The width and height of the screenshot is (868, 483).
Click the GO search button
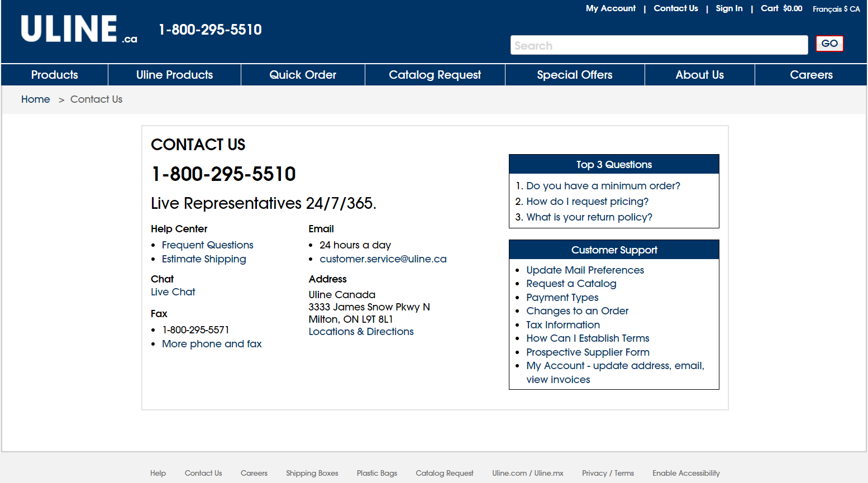tap(829, 44)
